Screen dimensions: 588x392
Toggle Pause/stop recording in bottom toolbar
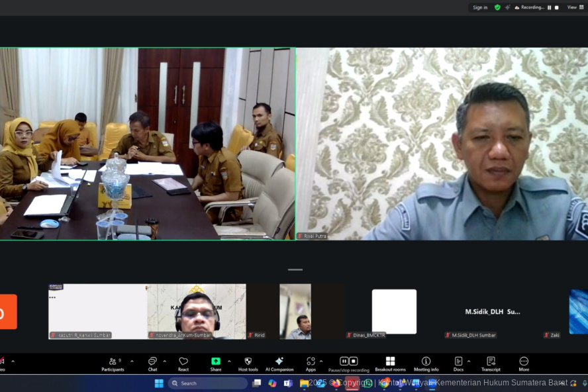click(348, 363)
